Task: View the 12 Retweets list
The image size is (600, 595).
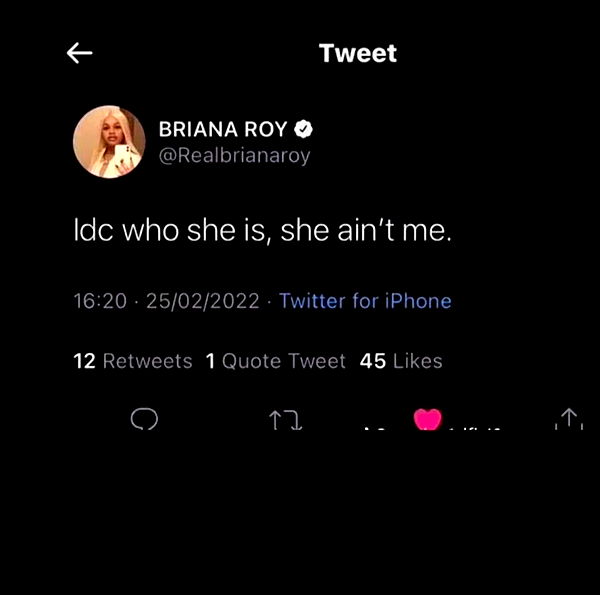Action: [133, 361]
